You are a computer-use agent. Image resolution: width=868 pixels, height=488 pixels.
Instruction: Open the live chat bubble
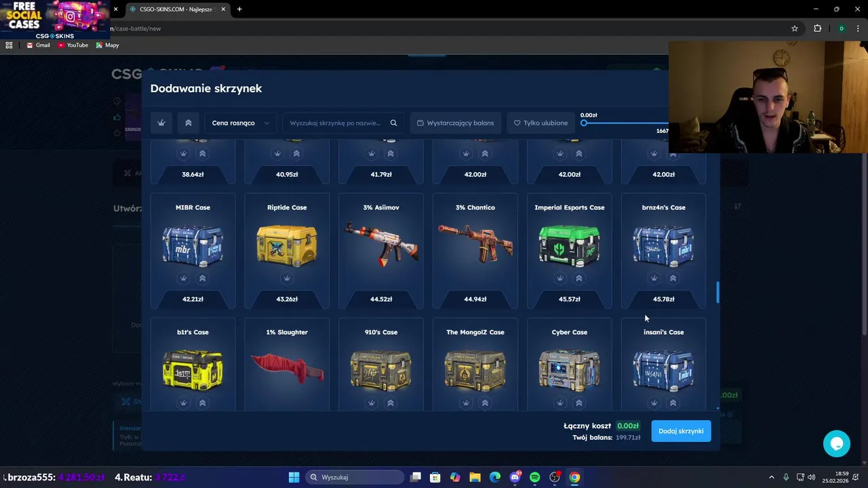pyautogui.click(x=837, y=443)
